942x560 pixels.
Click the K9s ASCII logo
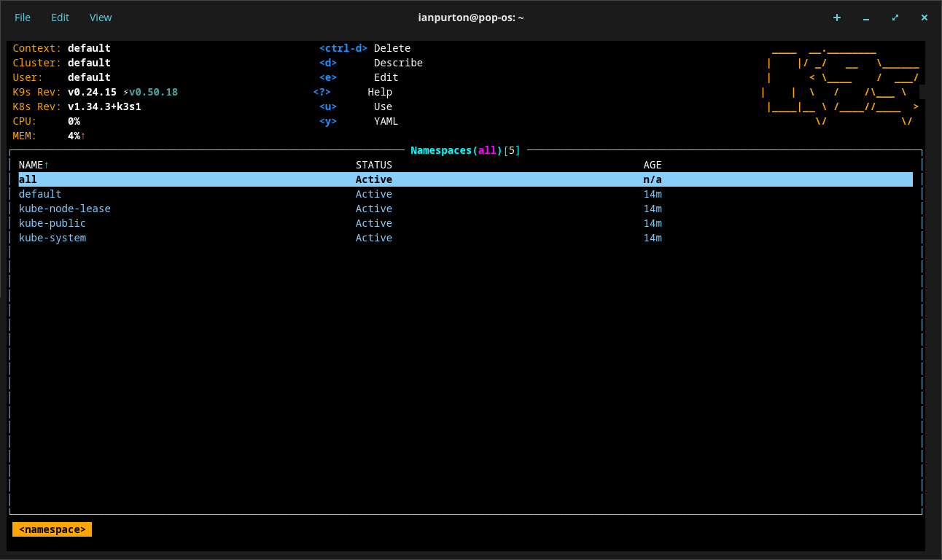pyautogui.click(x=842, y=86)
